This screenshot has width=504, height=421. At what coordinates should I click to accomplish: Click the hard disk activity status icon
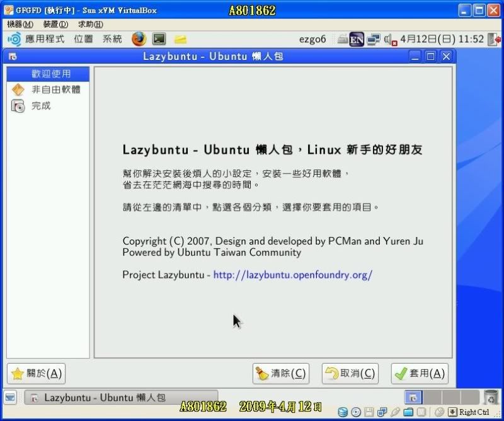(343, 412)
